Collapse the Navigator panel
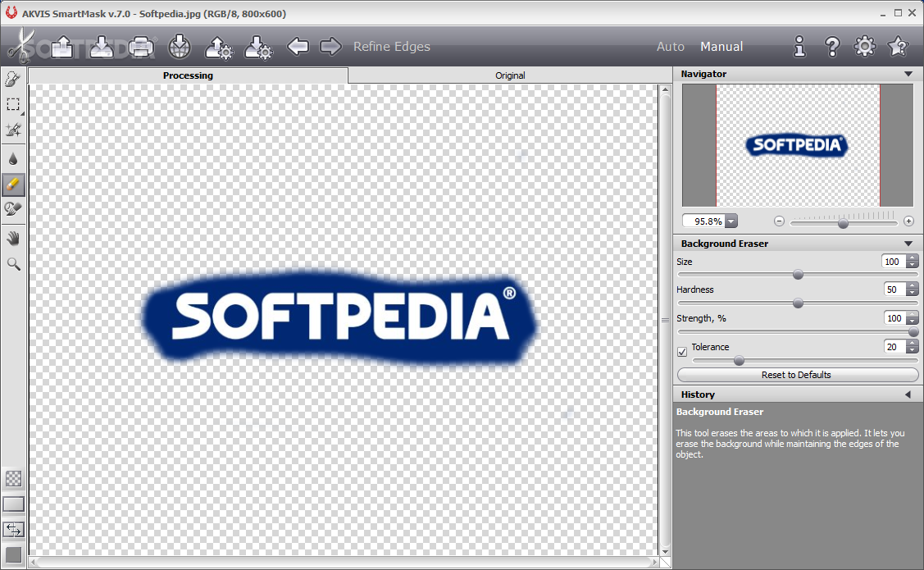The width and height of the screenshot is (924, 570). click(908, 75)
